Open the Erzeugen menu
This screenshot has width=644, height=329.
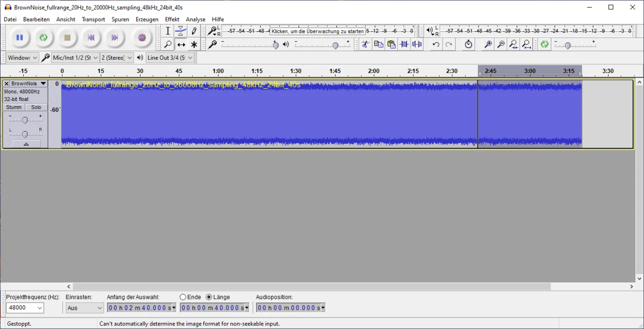point(147,19)
